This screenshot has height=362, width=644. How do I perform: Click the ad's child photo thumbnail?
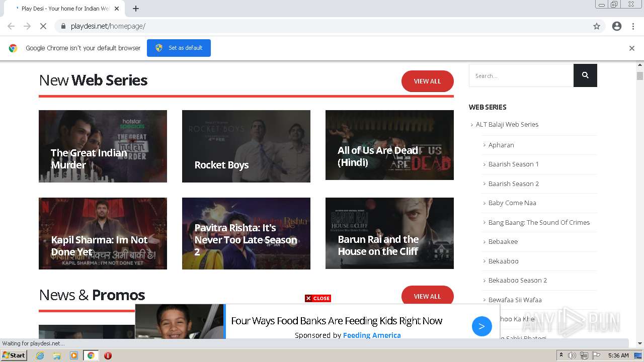pyautogui.click(x=180, y=321)
